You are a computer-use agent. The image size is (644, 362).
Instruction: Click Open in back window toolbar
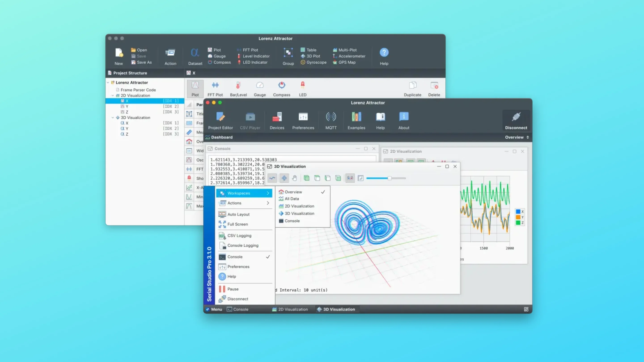(x=139, y=50)
